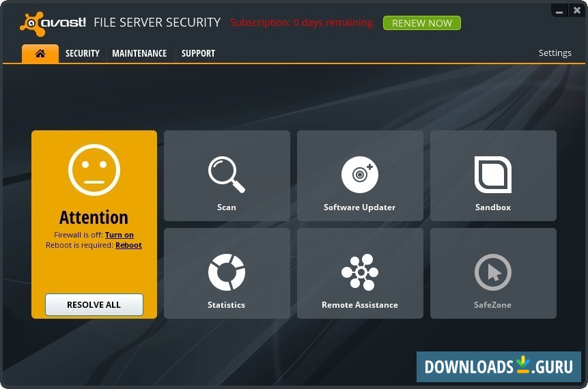Click the neutral face status icon

click(x=94, y=170)
